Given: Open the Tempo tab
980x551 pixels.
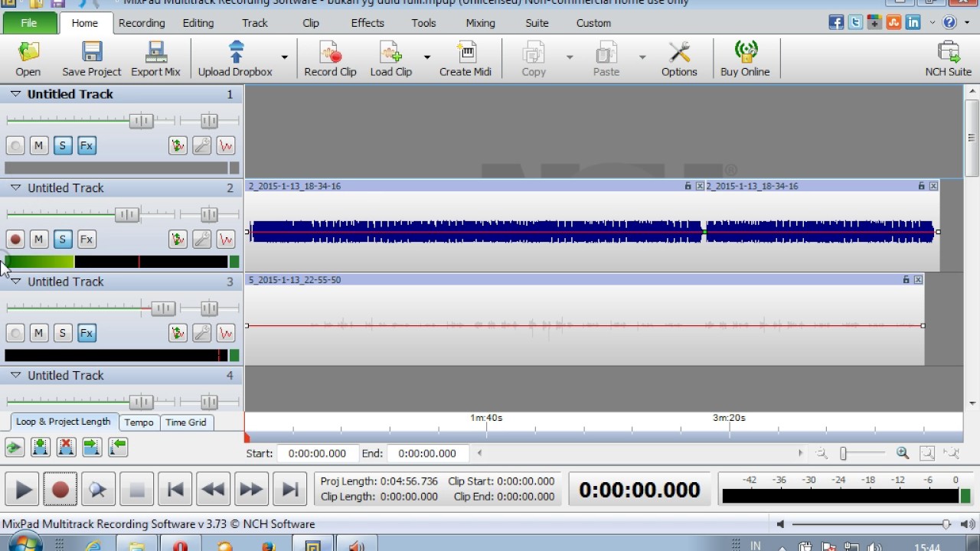Looking at the screenshot, I should (x=139, y=422).
